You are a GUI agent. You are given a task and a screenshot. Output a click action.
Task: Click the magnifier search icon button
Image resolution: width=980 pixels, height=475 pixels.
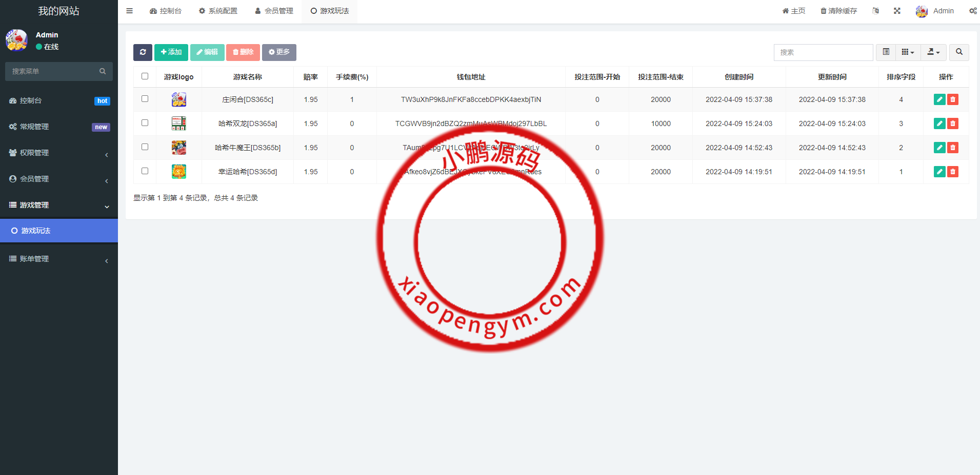coord(959,52)
